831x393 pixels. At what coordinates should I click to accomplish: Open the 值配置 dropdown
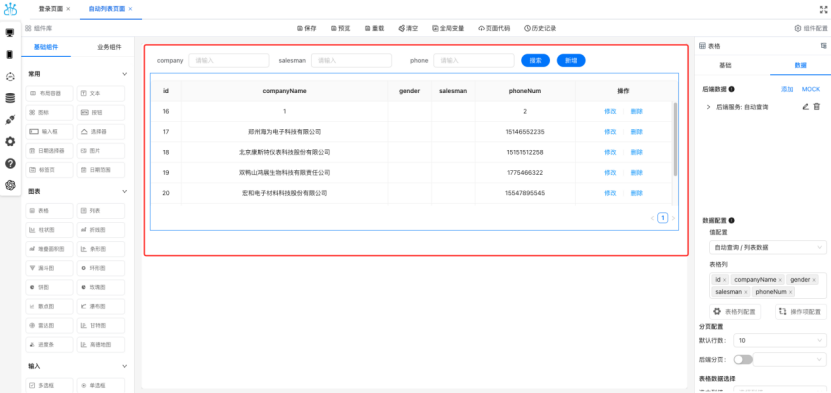[767, 247]
